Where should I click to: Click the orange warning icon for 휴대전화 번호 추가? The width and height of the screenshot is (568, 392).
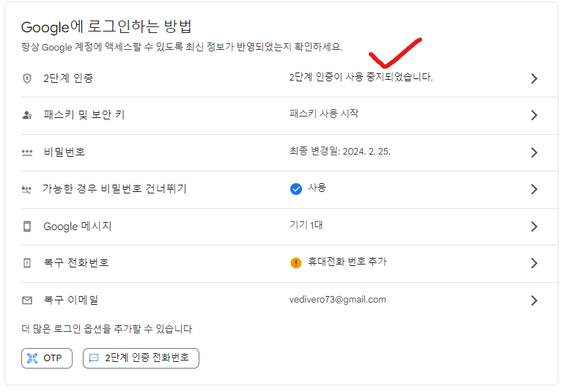coord(296,262)
